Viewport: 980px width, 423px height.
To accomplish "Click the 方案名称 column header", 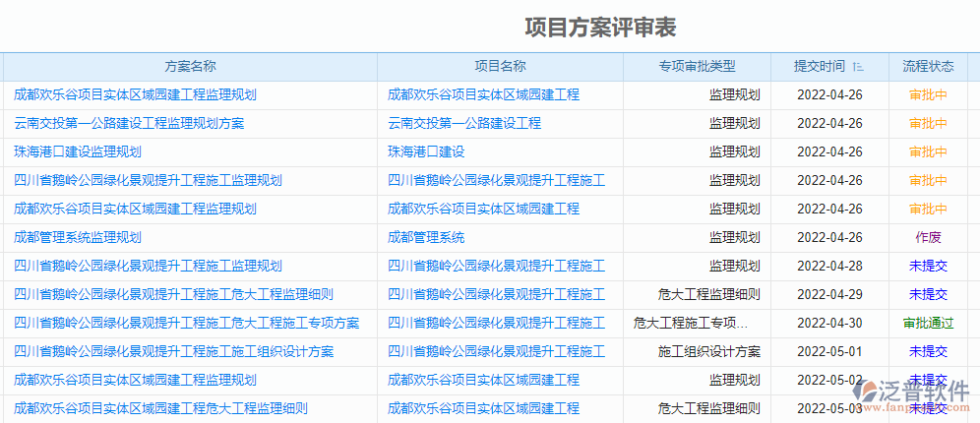I will pos(191,66).
